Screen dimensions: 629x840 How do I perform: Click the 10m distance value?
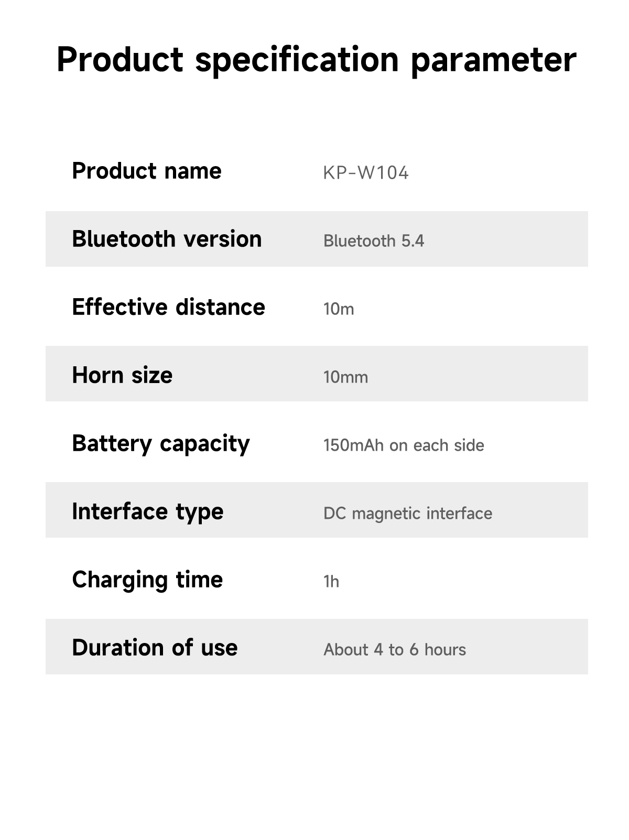(x=339, y=309)
